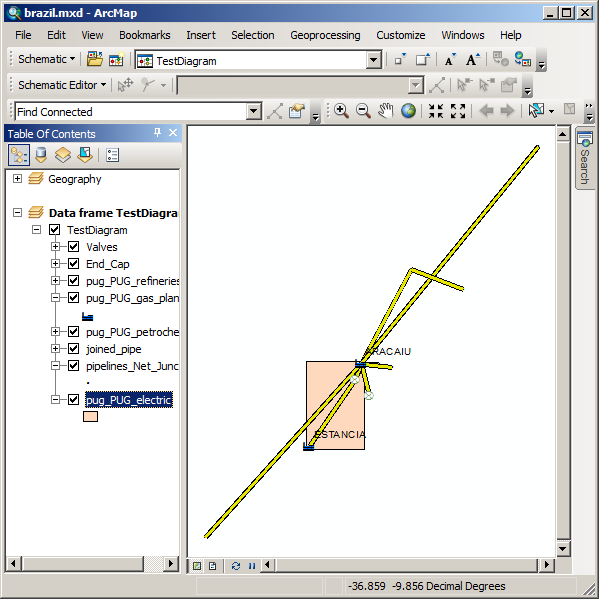This screenshot has width=599, height=599.
Task: Click the pug_PUG_electric peach symbol swatch
Action: (x=91, y=416)
